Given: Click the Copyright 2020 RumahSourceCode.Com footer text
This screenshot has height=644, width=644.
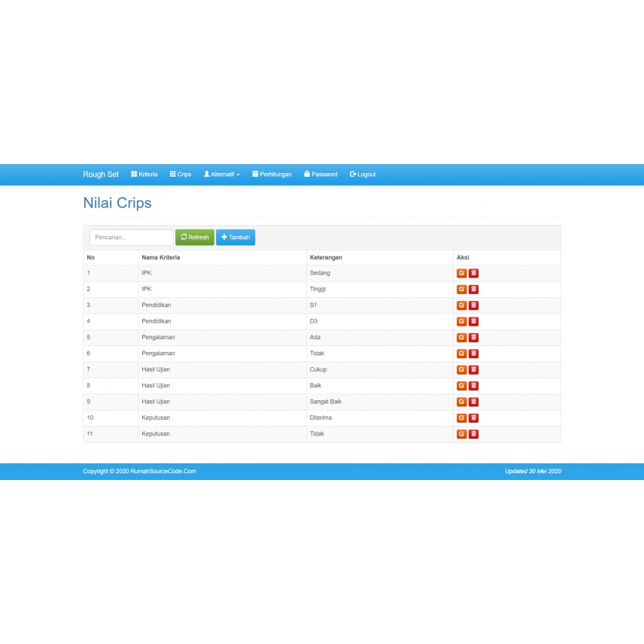Looking at the screenshot, I should (140, 472).
